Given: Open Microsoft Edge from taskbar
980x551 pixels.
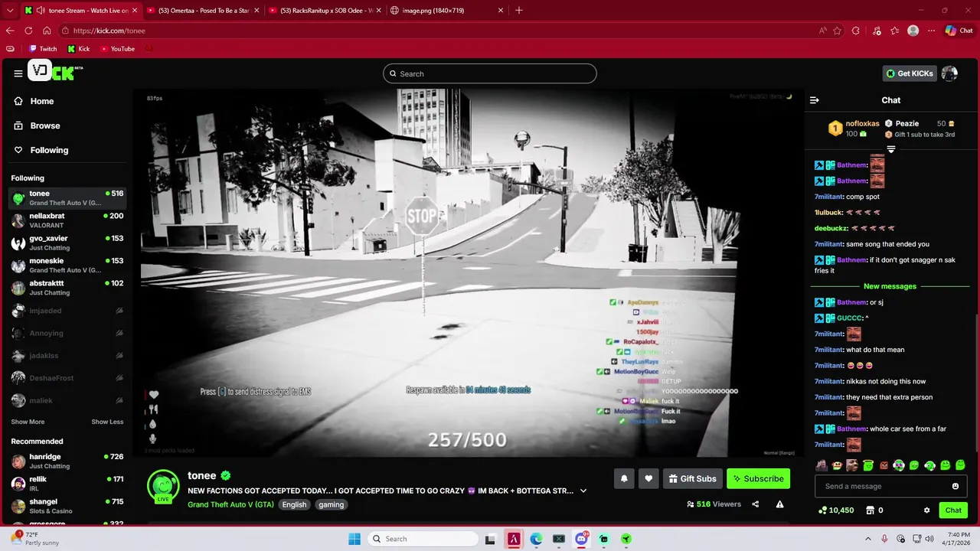Looking at the screenshot, I should click(536, 539).
